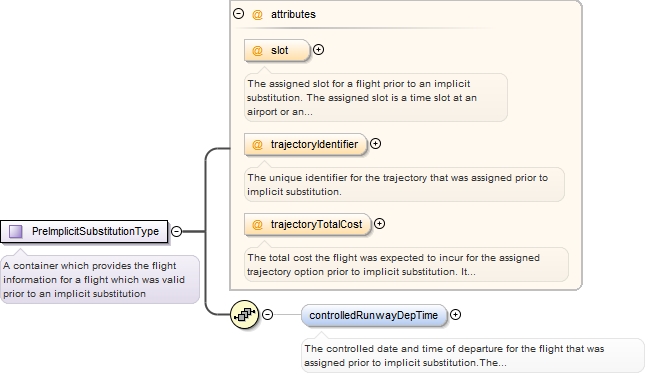
Task: Select the PreImplicitSubstitutionType node
Action: 84,231
